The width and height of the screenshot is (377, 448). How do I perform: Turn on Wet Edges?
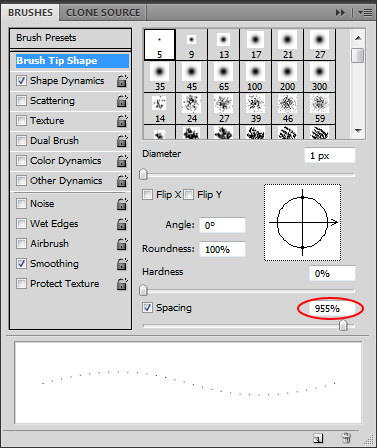(21, 224)
